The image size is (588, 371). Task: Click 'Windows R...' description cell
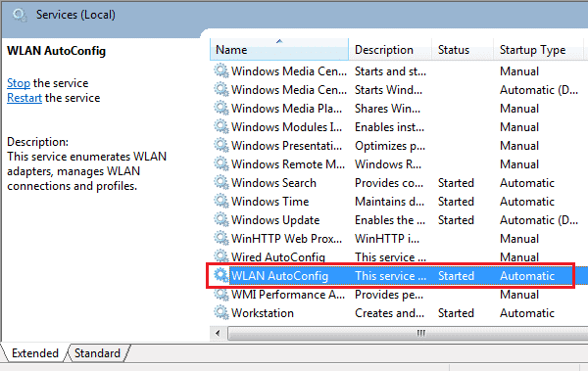388,163
